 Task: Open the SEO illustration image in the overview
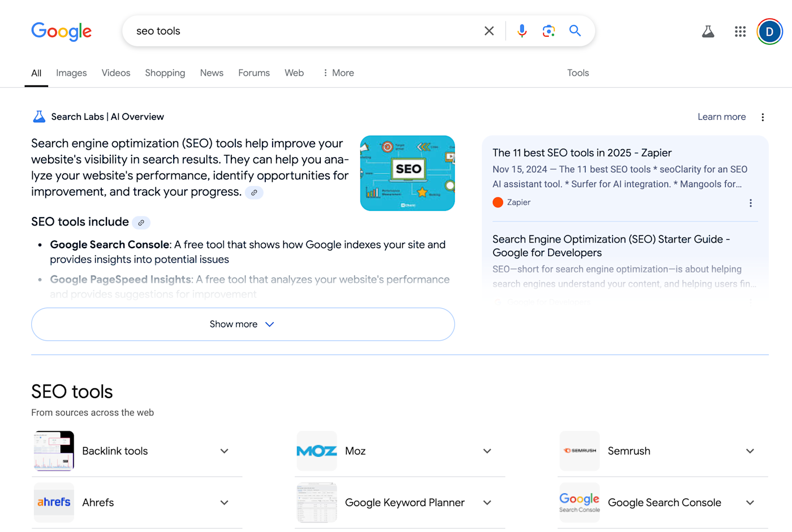click(x=407, y=173)
